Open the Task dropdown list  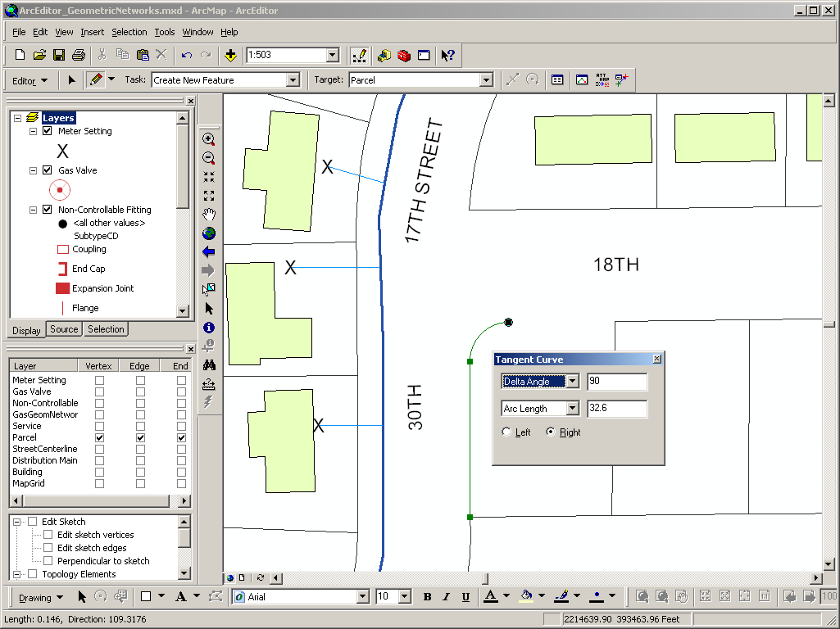click(293, 80)
